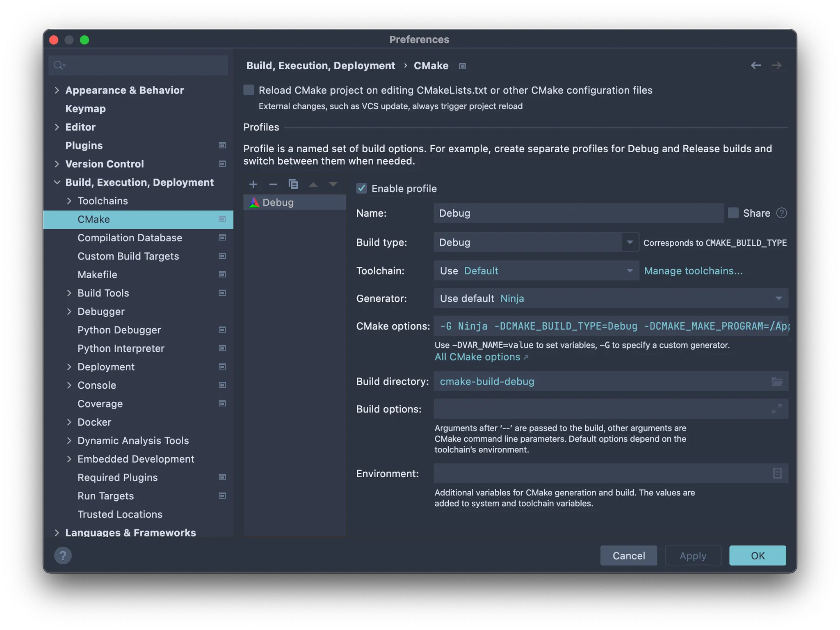
Task: Enable the Reload CMake project checkbox
Action: [249, 90]
